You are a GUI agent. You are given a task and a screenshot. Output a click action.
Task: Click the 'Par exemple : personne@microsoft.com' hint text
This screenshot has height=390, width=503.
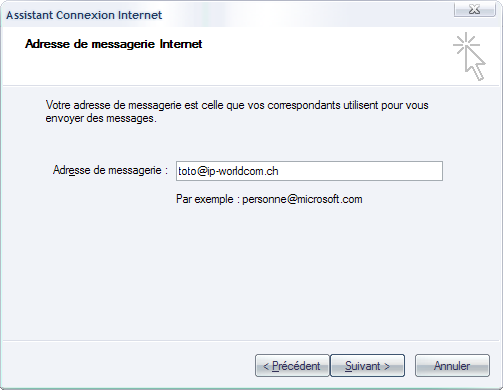pos(269,199)
